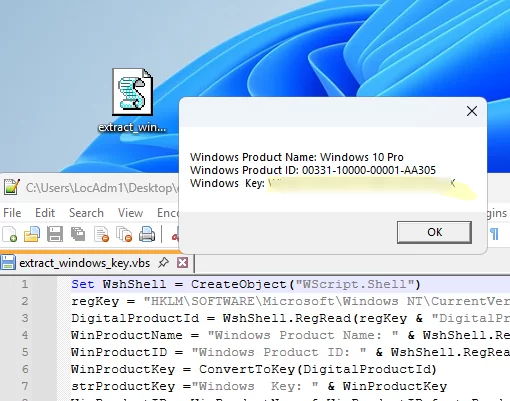The height and width of the screenshot is (401, 510).
Task: Click the pin icon on file tab
Action: 163,263
